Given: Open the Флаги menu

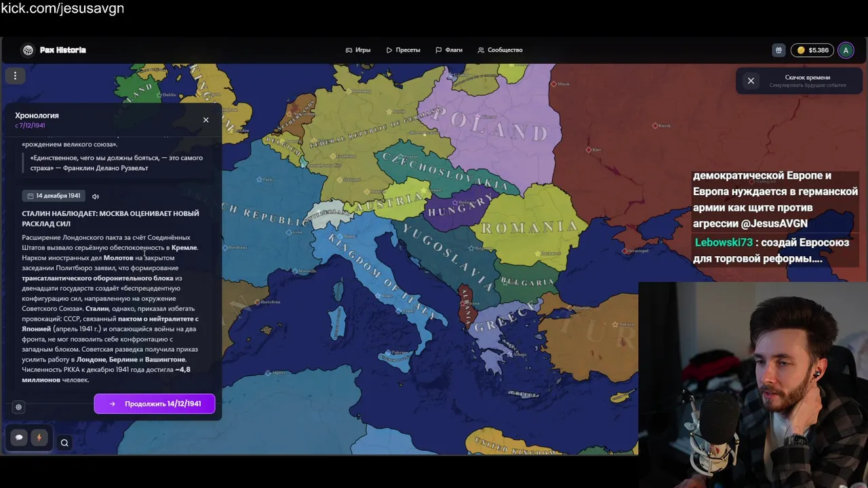Looking at the screenshot, I should [449, 50].
